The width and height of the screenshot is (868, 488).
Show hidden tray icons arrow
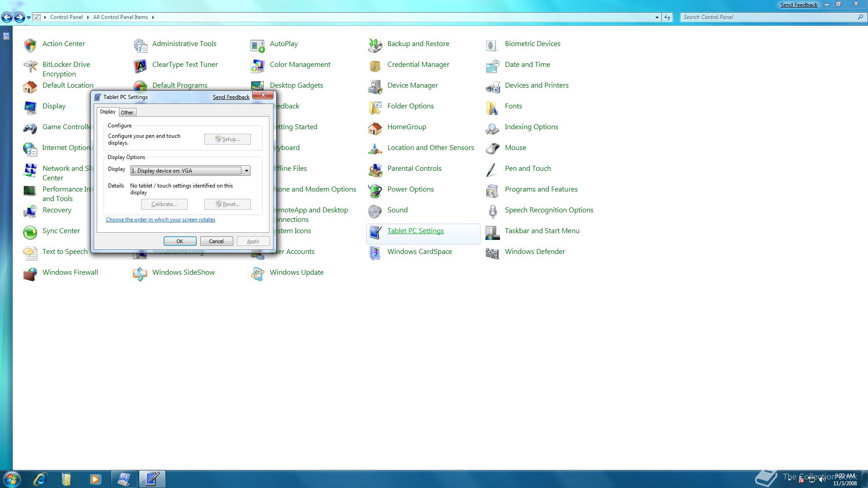[x=790, y=479]
